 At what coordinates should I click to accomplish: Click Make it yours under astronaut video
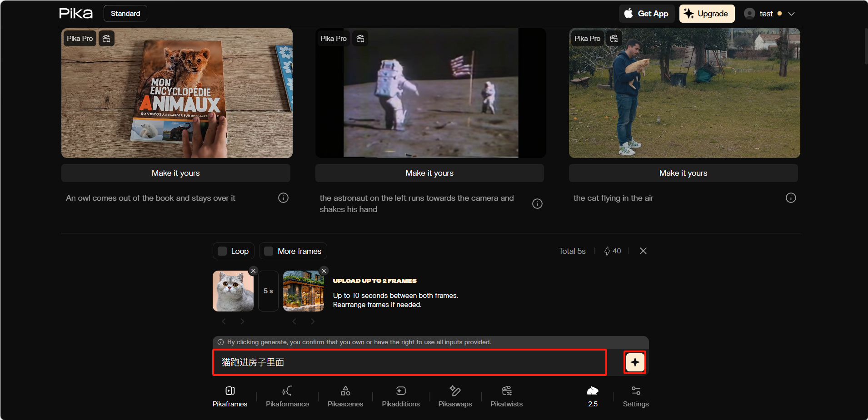(x=429, y=173)
